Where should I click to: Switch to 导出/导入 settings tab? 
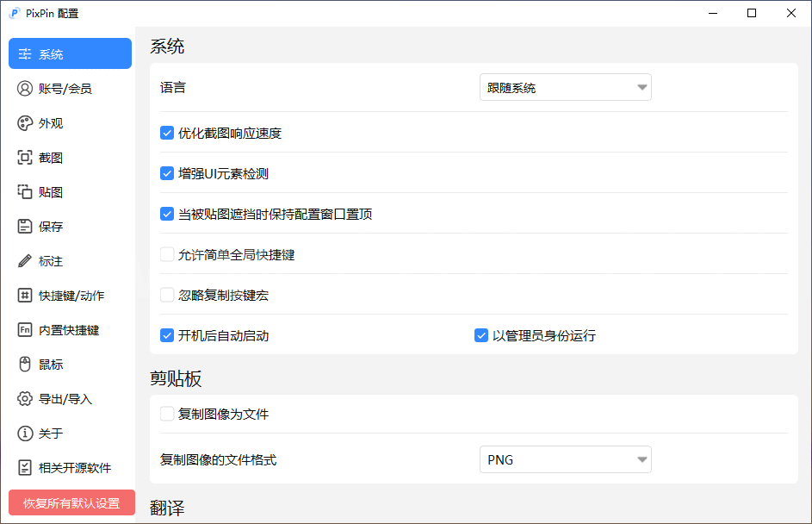(65, 399)
